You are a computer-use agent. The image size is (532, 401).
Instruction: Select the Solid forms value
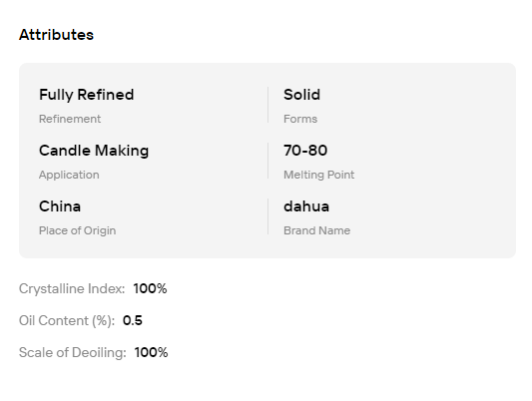coord(302,95)
